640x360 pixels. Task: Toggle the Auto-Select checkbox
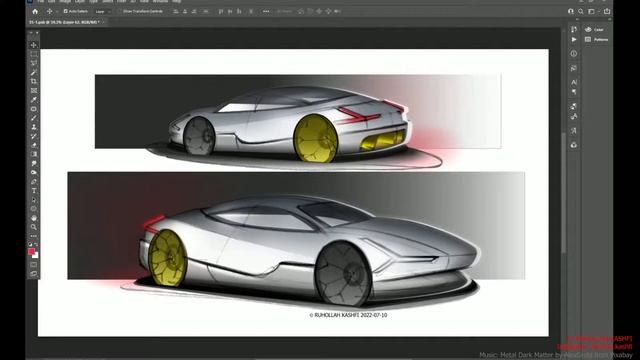point(66,11)
